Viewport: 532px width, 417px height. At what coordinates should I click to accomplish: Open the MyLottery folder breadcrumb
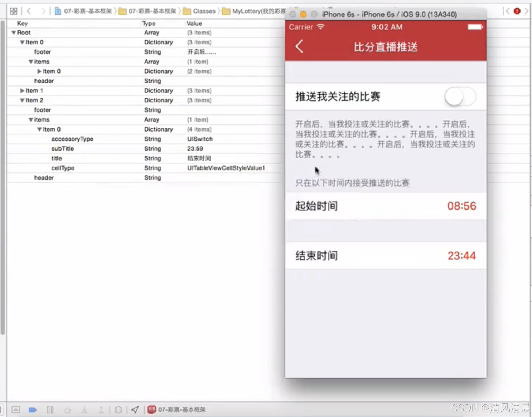(x=253, y=11)
